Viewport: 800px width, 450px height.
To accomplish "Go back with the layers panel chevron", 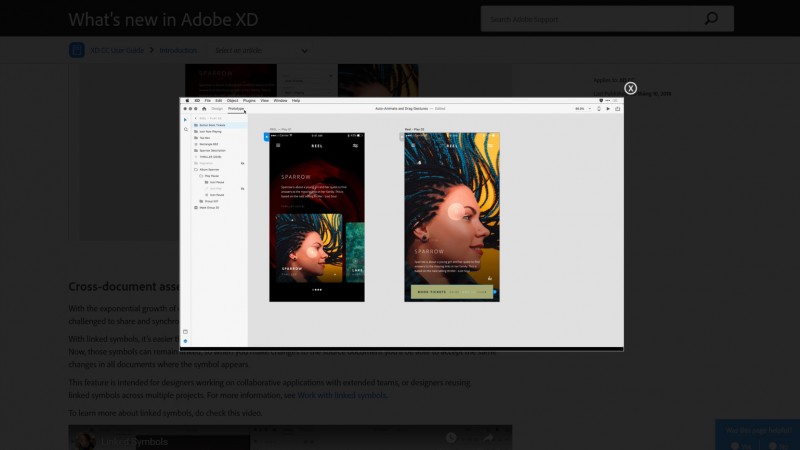I will (196, 118).
